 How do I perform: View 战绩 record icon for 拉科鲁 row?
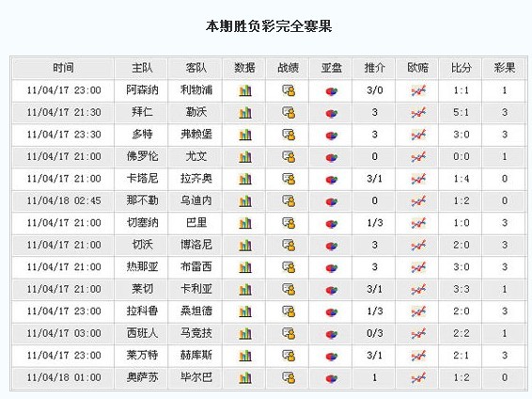click(289, 311)
